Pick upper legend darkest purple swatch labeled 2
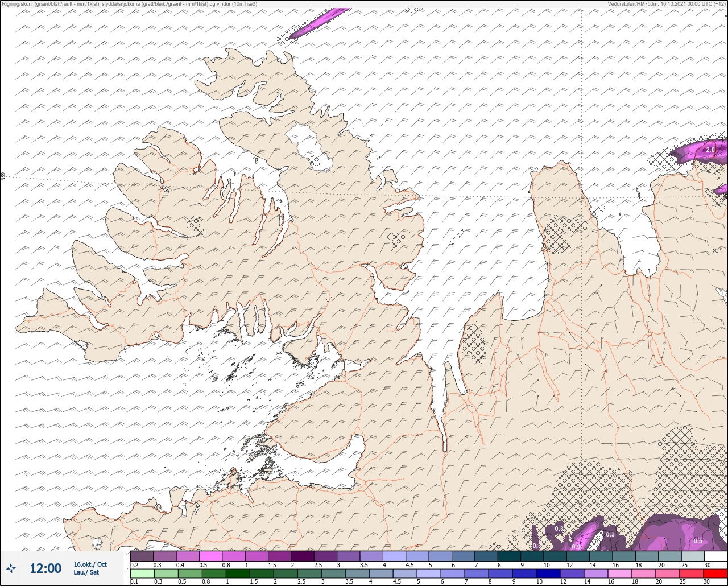Screen dimensions: 728x586 click(x=303, y=556)
